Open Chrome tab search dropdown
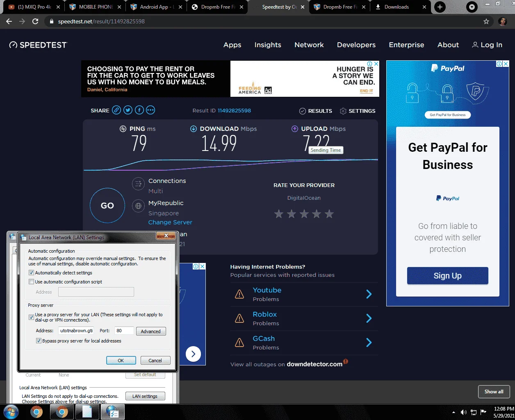Viewport: 515px width, 420px height. click(x=472, y=7)
